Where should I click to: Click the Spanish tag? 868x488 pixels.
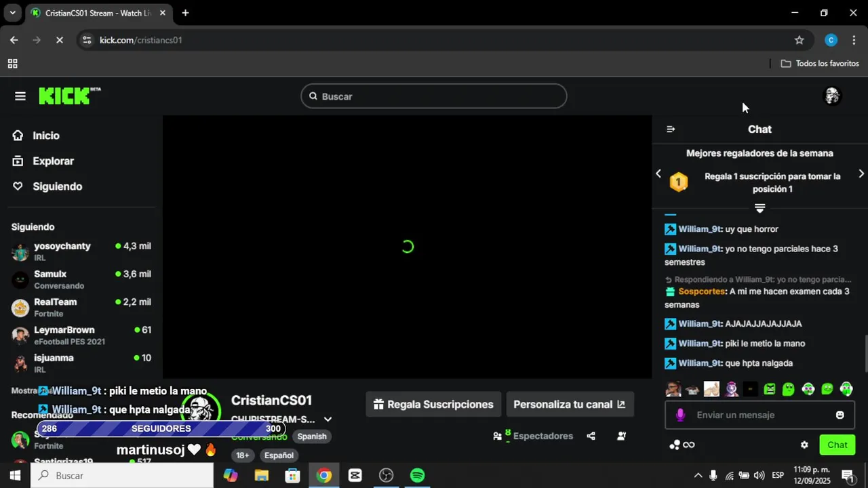coord(312,436)
